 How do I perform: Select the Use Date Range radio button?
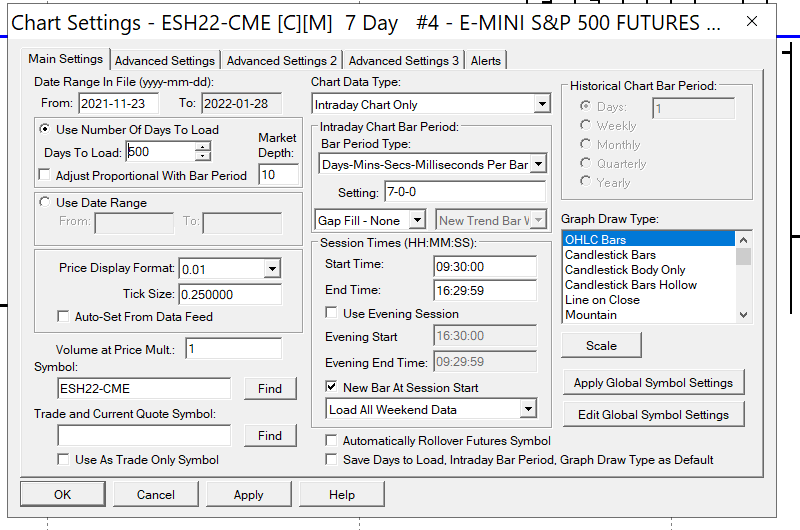coord(45,202)
